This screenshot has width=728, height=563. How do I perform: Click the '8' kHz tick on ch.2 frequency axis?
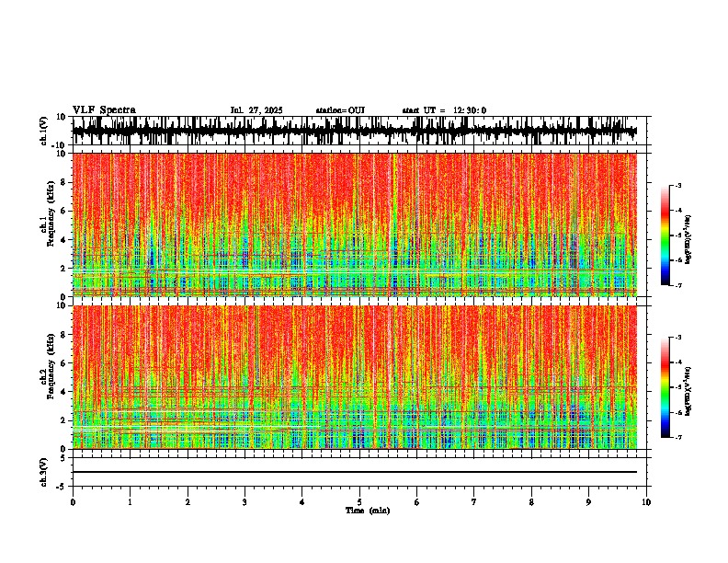pos(64,334)
